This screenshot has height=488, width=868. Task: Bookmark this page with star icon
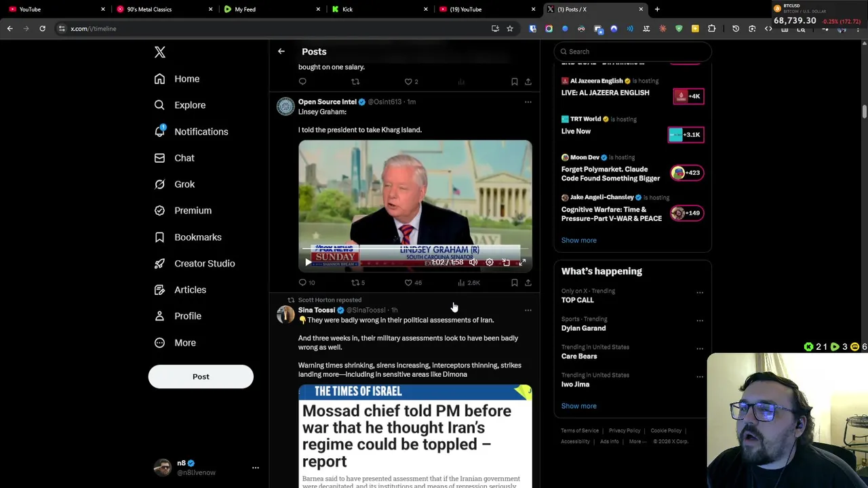pyautogui.click(x=510, y=28)
